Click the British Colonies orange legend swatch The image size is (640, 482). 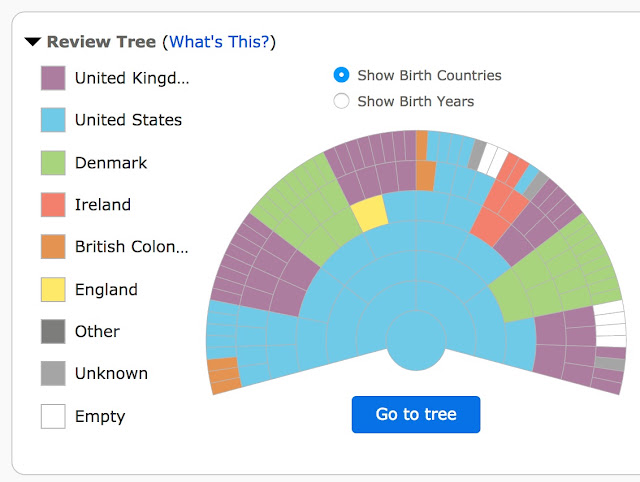(x=53, y=247)
